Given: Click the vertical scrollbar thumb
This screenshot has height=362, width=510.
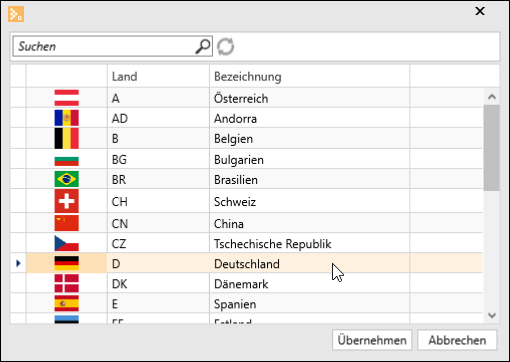Looking at the screenshot, I should (x=492, y=148).
